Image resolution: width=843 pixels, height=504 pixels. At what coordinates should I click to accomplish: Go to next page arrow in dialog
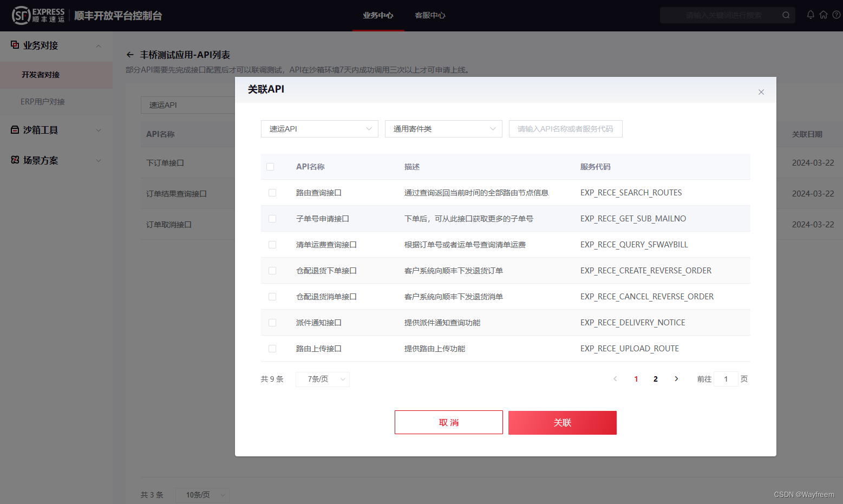676,379
